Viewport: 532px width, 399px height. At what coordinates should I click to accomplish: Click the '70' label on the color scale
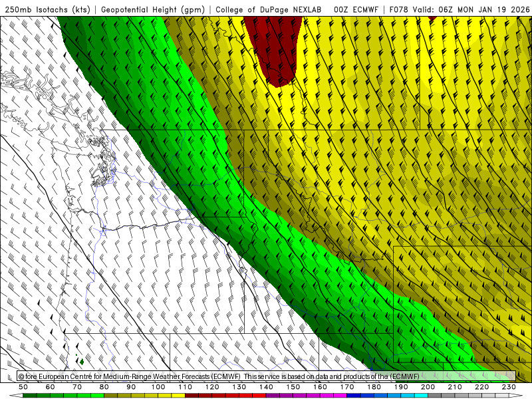click(77, 387)
